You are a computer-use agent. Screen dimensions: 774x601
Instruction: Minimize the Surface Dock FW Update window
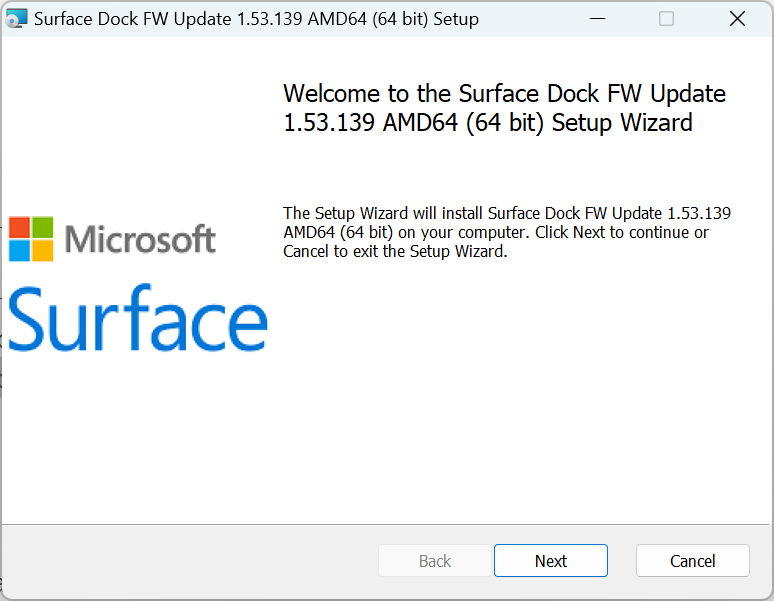(597, 19)
